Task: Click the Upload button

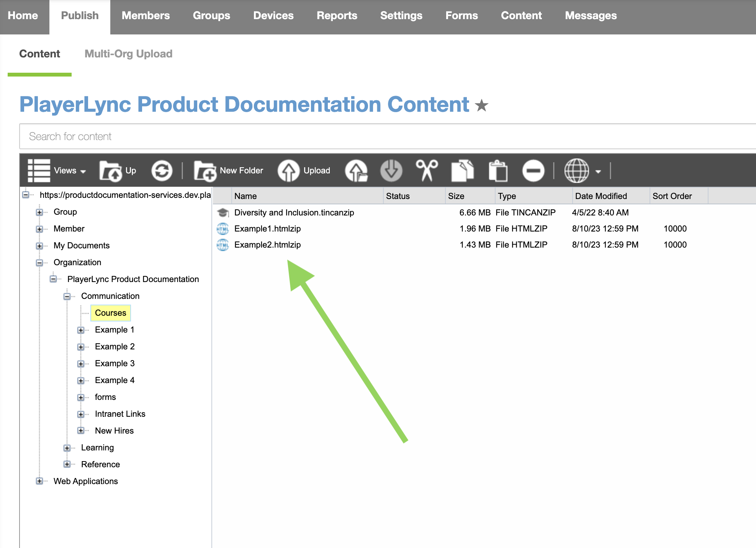Action: point(304,171)
